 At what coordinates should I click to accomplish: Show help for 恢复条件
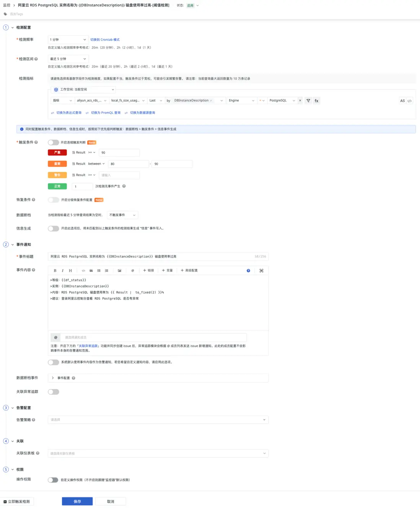tap(33, 200)
